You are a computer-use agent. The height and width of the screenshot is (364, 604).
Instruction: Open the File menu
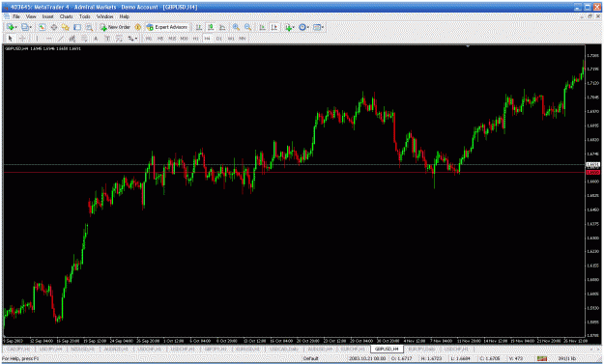16,16
